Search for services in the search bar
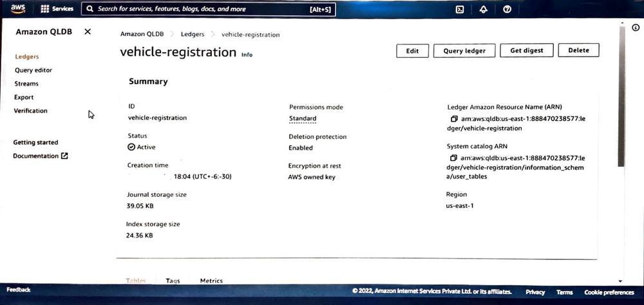This screenshot has height=305, width=644. (208, 8)
